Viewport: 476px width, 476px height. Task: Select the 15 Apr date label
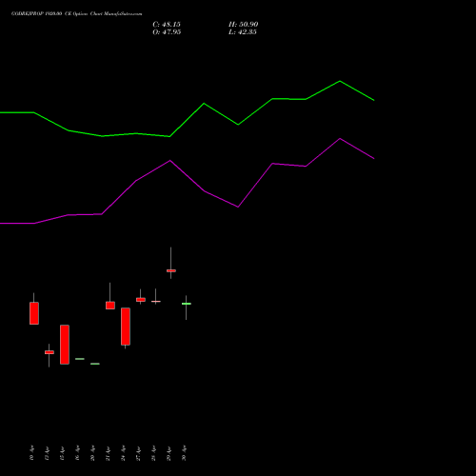coord(62,453)
